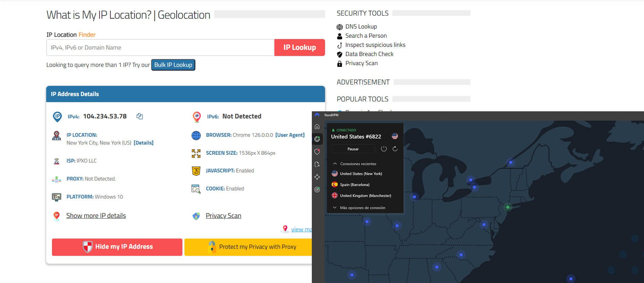
Task: Click the screen size arrows icon
Action: [x=196, y=153]
